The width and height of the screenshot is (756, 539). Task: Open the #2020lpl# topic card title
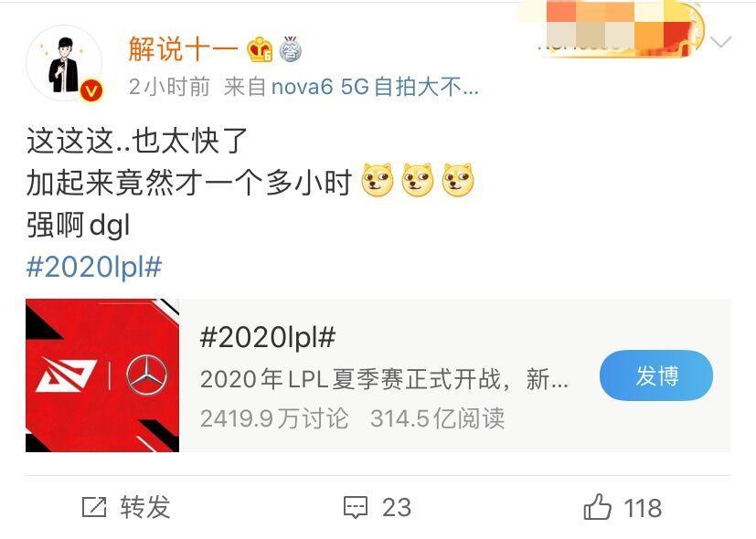[x=268, y=337]
